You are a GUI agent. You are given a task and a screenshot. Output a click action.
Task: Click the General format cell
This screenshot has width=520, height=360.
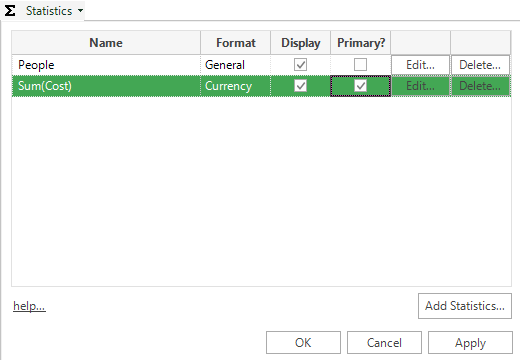[235, 65]
